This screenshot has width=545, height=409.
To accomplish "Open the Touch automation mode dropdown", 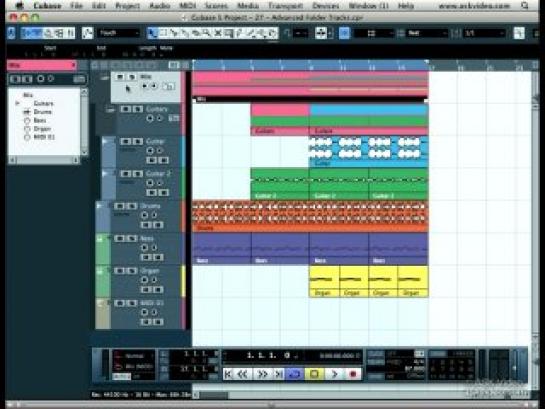I will point(119,33).
